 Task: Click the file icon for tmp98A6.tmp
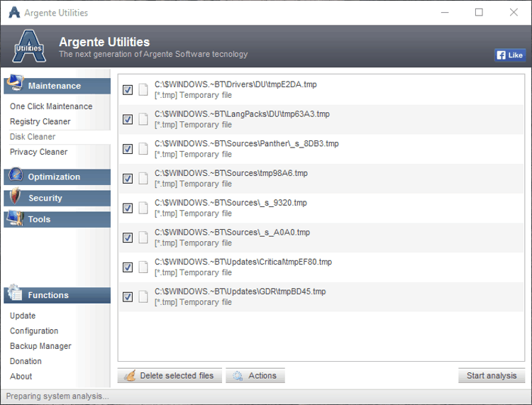143,179
